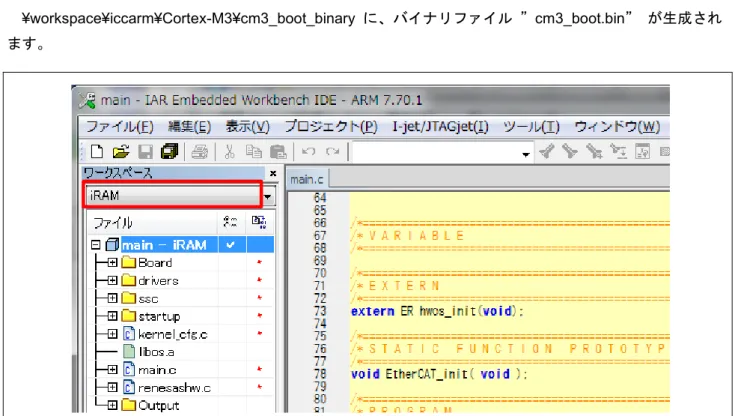Image resolution: width=735 pixels, height=416 pixels.
Task: Click inside the toolbar search input field
Action: [436, 152]
